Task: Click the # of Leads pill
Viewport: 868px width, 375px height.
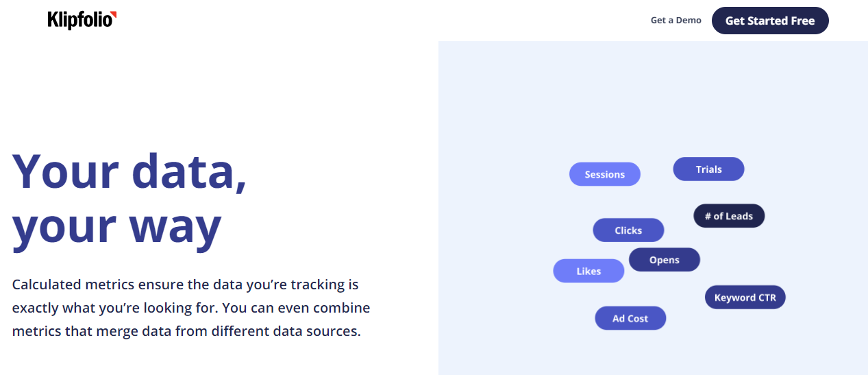Action: (x=729, y=216)
